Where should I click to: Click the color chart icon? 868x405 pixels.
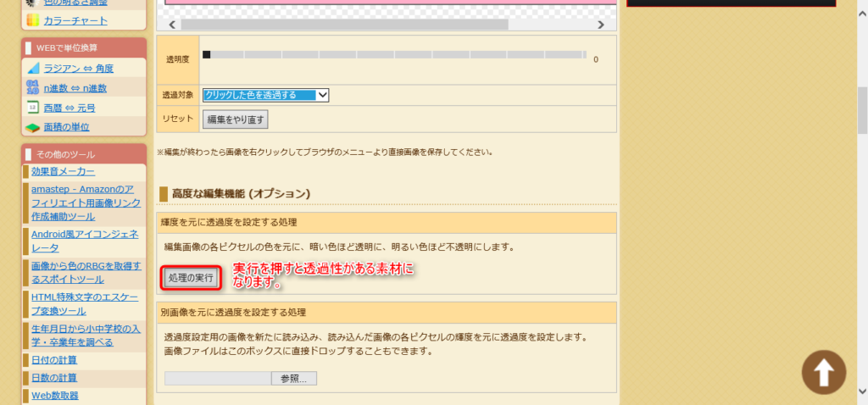pos(33,20)
